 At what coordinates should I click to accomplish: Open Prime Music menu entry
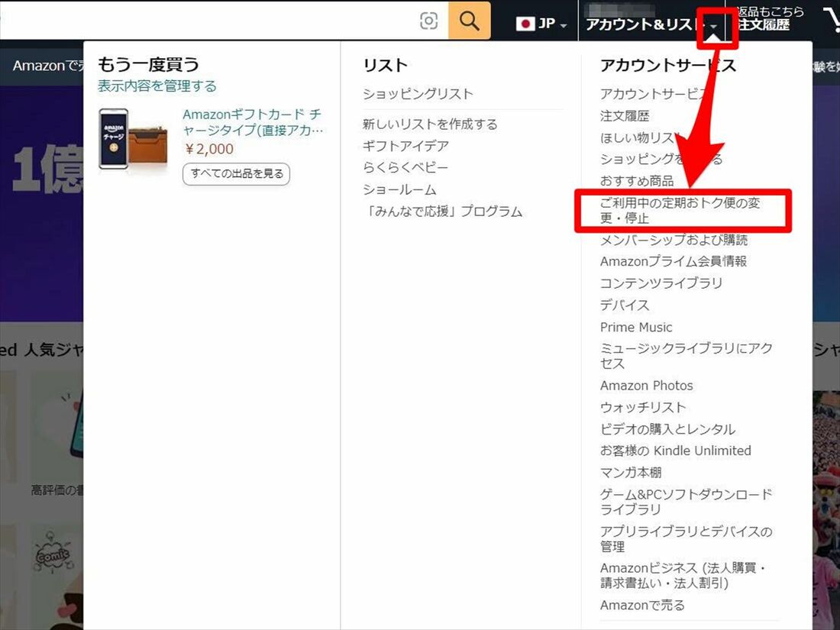pyautogui.click(x=636, y=327)
